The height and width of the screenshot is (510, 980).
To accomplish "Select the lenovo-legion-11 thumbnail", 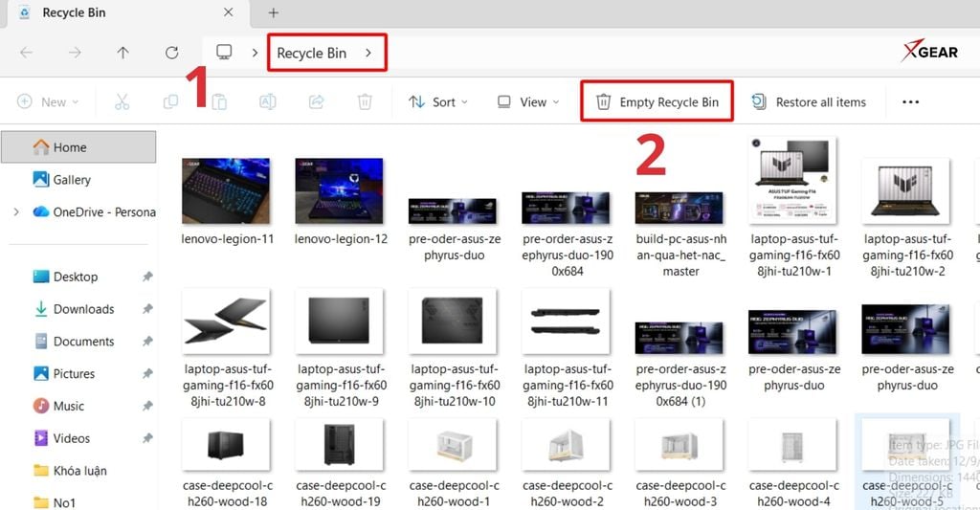I will tap(226, 190).
